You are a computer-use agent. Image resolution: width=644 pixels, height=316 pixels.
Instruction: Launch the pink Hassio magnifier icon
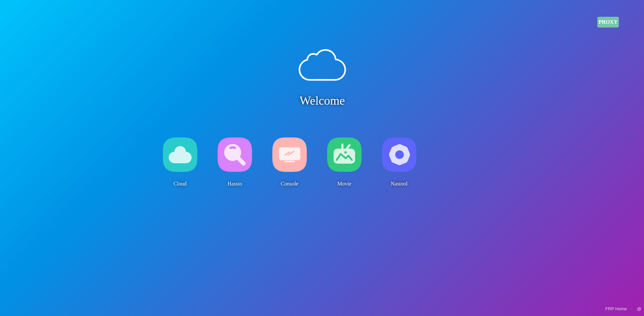pos(234,155)
